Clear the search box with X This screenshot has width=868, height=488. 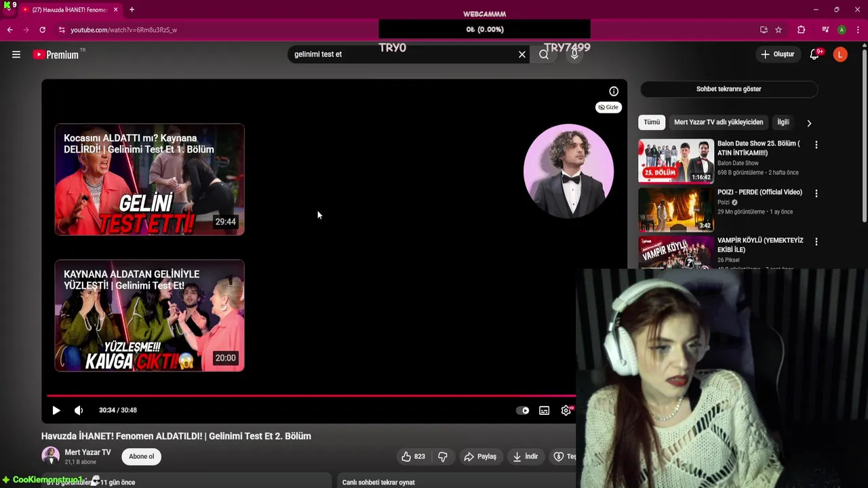pos(522,54)
